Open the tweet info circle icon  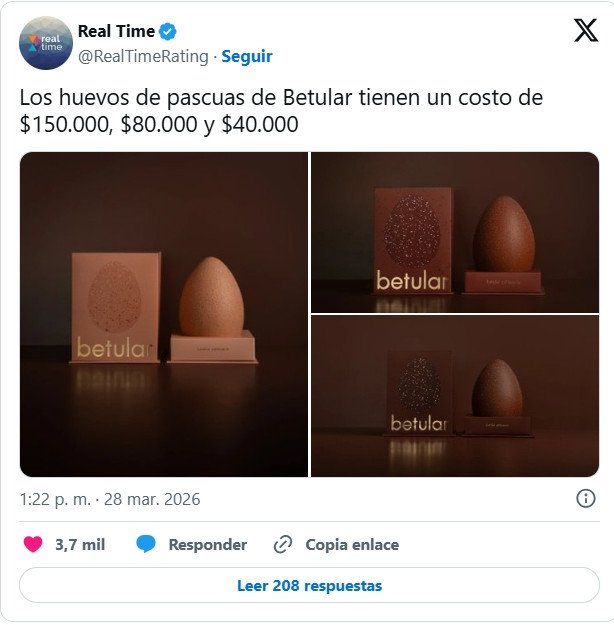point(586,498)
